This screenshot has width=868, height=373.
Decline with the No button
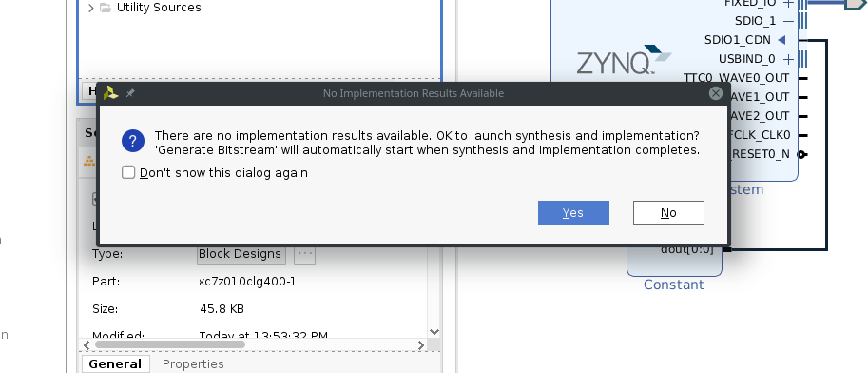pos(668,213)
